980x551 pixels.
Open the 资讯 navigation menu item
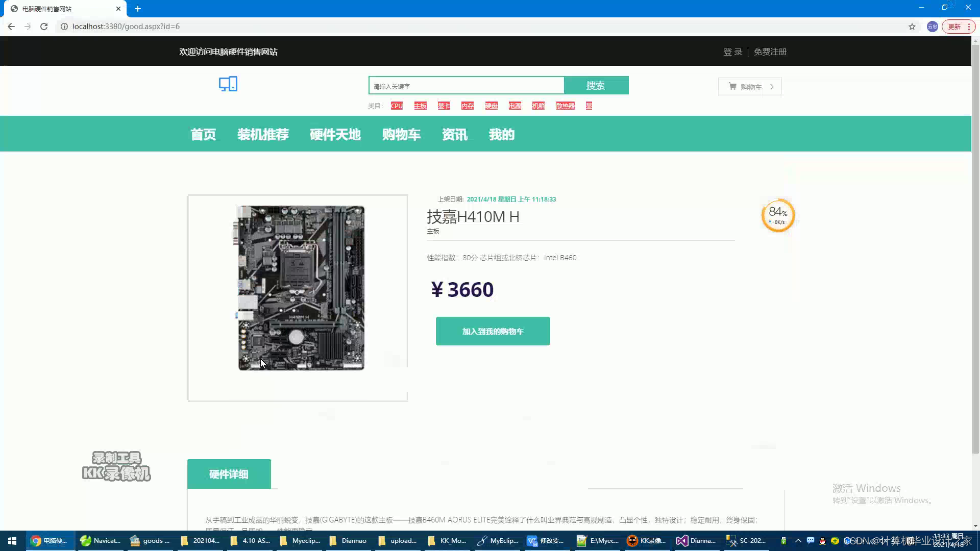(x=454, y=135)
